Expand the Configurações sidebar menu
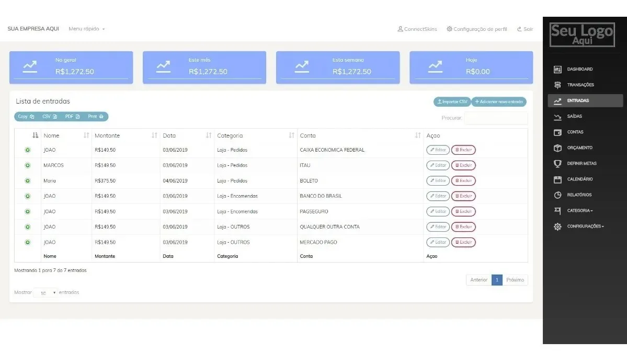The width and height of the screenshot is (627, 364). [x=585, y=226]
